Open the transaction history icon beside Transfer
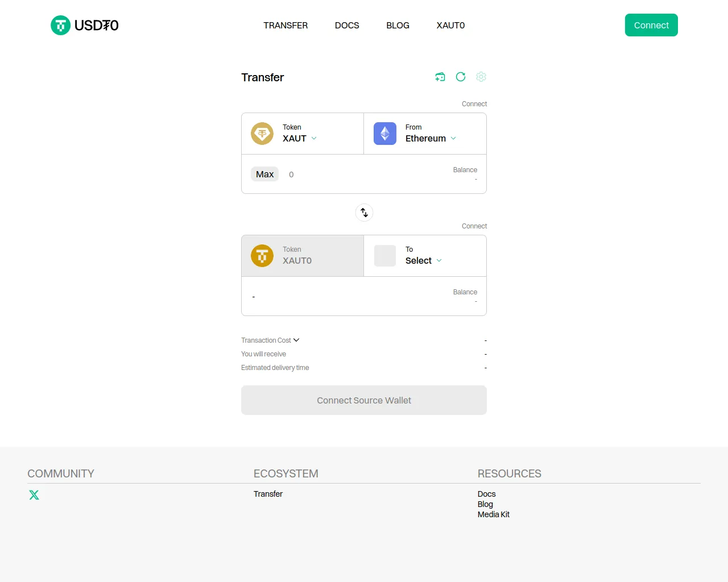 point(440,77)
